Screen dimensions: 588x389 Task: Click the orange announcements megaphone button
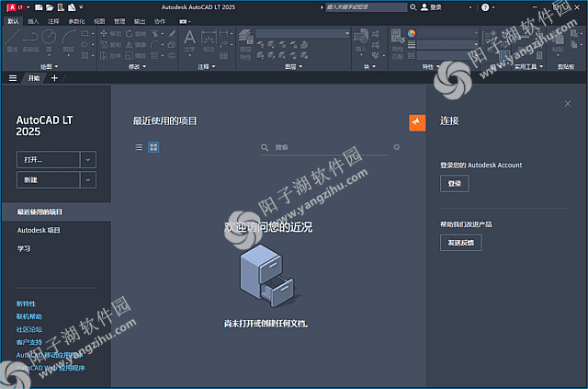(417, 123)
